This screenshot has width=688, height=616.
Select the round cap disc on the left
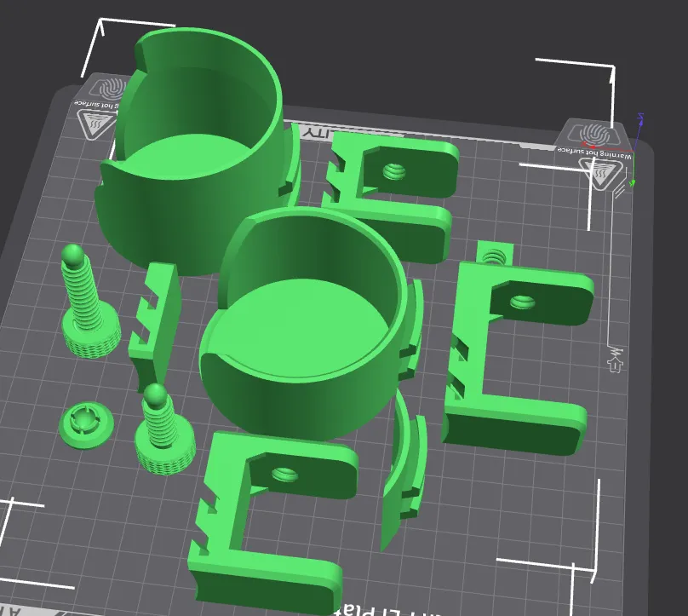click(86, 423)
